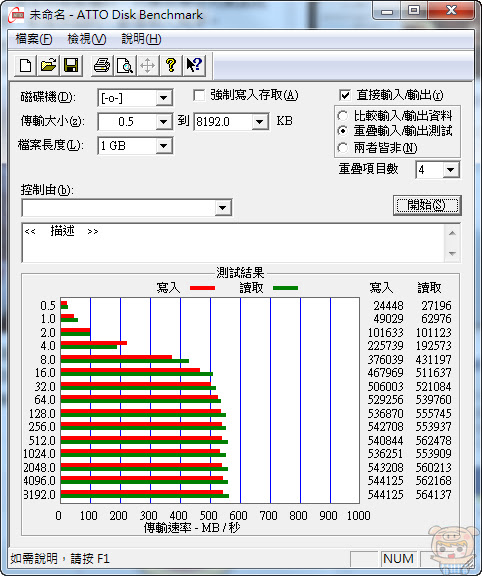Expand the 重疊項目數 dropdown showing 4
The width and height of the screenshot is (482, 576).
coord(450,170)
